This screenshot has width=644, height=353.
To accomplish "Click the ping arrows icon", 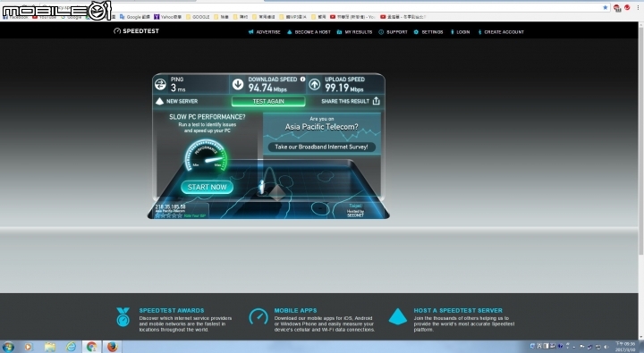I will click(160, 84).
